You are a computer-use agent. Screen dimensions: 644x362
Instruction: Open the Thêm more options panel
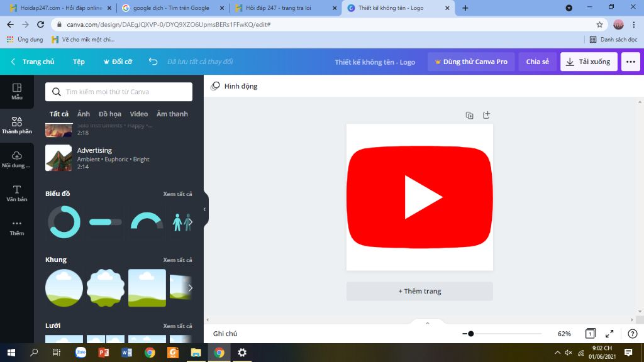click(x=17, y=228)
